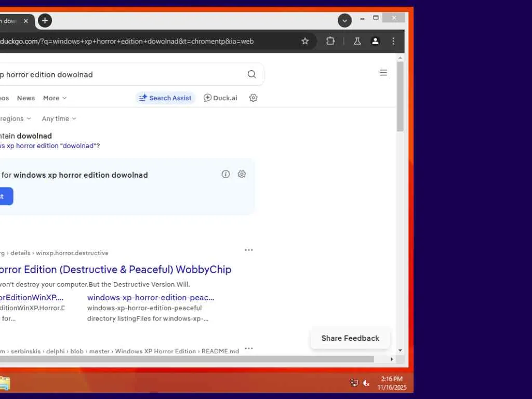This screenshot has width=532, height=399.
Task: Click the search magnifier icon
Action: (x=251, y=74)
